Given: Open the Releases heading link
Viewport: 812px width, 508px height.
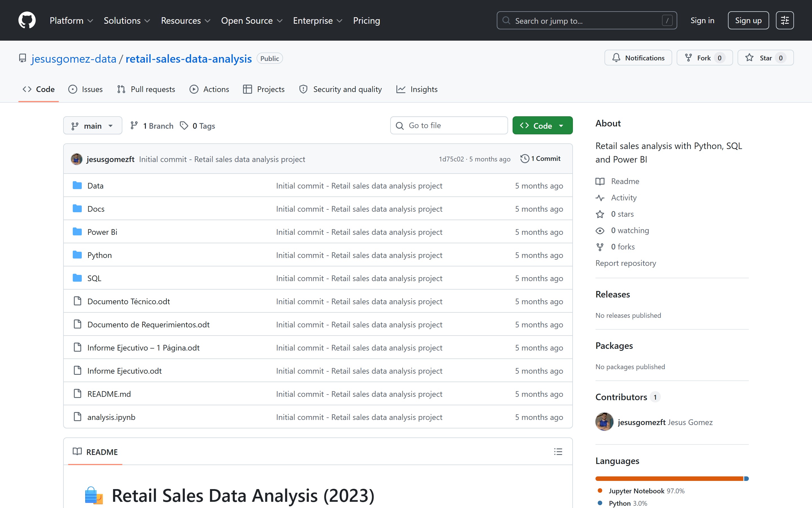Looking at the screenshot, I should click(x=612, y=294).
